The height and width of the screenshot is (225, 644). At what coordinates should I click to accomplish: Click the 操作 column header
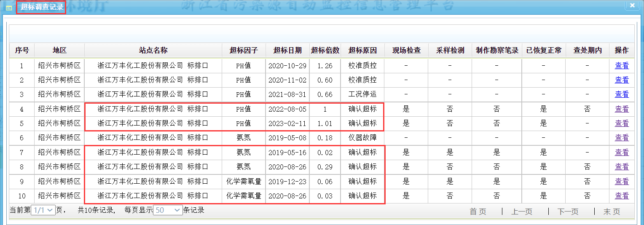click(x=622, y=50)
